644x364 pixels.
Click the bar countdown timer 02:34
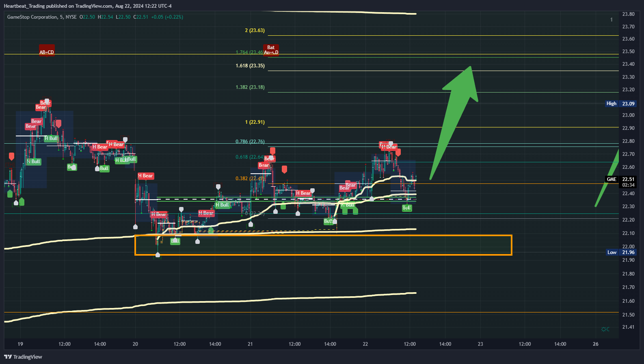point(628,185)
